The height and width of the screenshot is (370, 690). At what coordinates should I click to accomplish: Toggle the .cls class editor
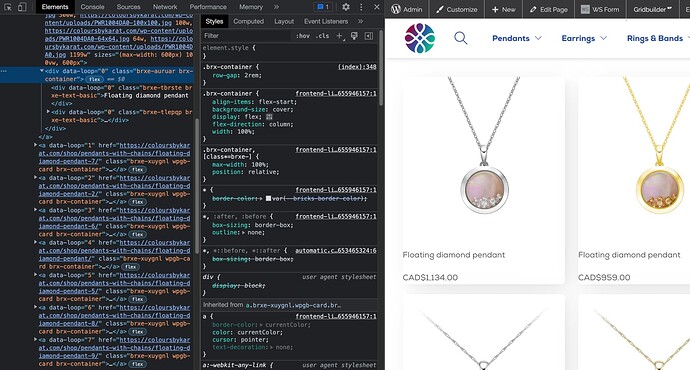point(323,36)
